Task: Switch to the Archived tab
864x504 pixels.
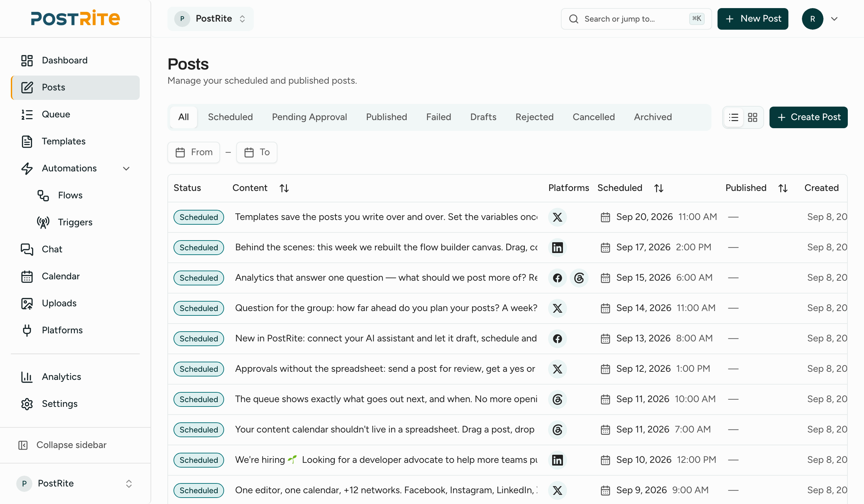Action: point(652,117)
